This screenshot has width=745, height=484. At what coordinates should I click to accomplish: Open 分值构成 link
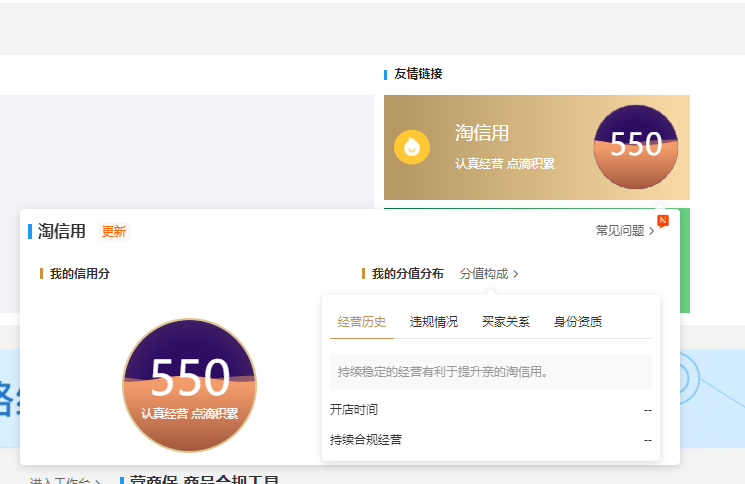tap(484, 274)
